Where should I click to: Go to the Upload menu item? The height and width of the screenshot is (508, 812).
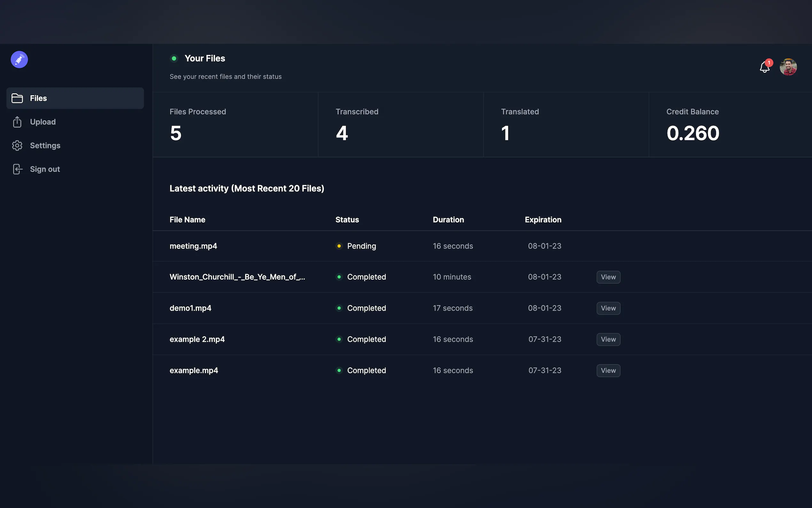(43, 122)
